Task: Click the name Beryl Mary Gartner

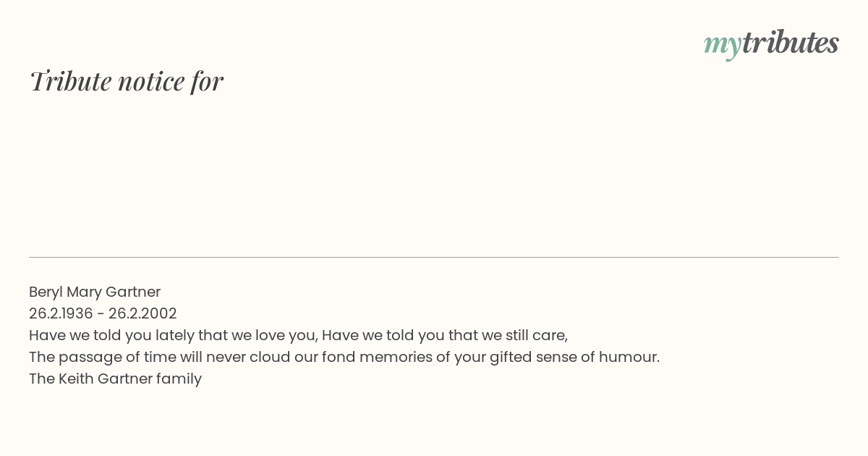Action: [95, 292]
